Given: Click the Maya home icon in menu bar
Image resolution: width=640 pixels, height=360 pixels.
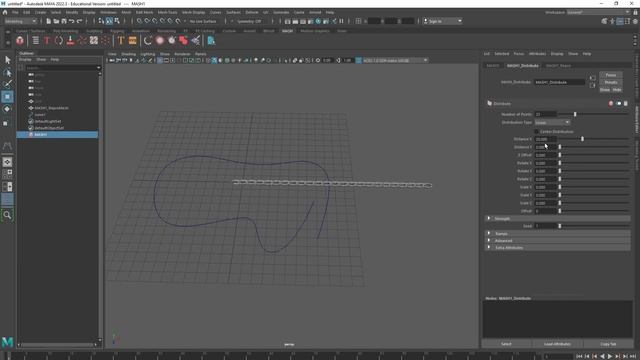Looking at the screenshot, I should pos(5,13).
